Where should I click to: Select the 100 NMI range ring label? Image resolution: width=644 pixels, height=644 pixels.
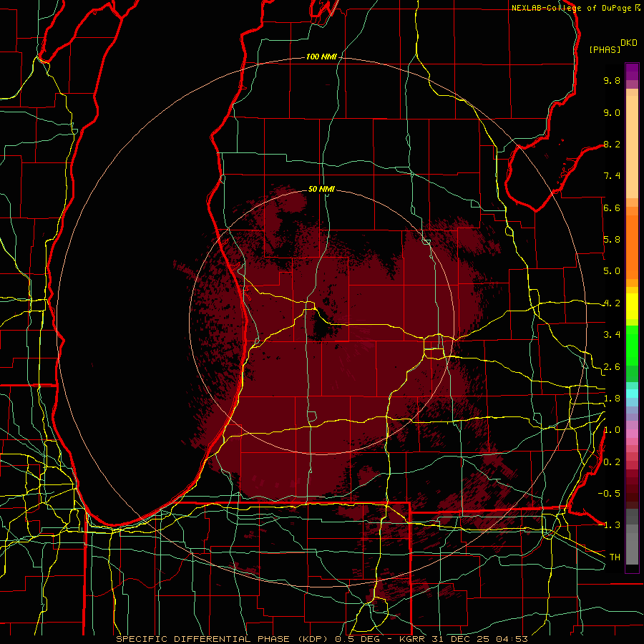pos(321,57)
